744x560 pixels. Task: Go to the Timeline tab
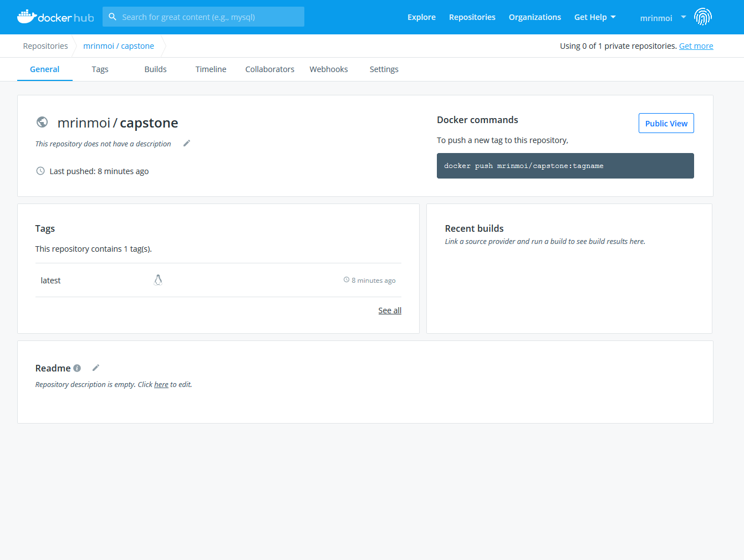[x=211, y=69]
